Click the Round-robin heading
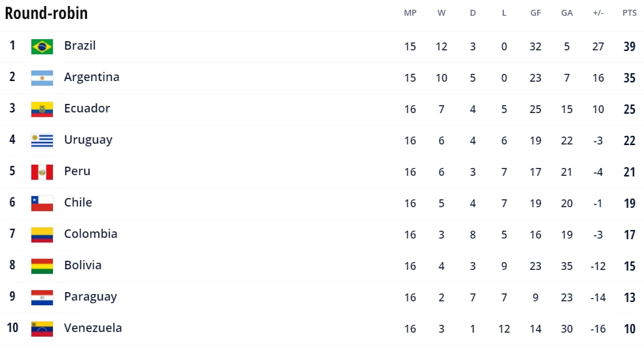Viewport: 644px width, 349px height. tap(46, 13)
